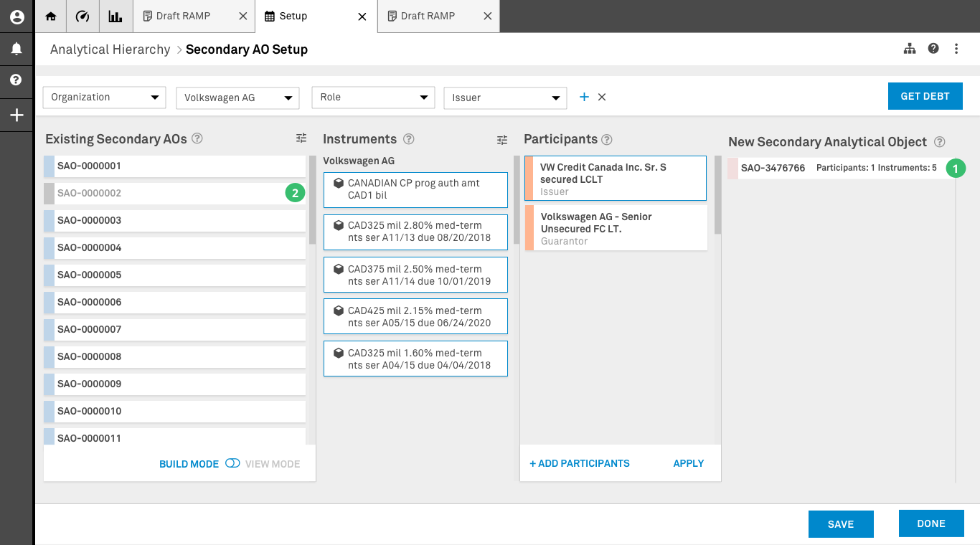Image resolution: width=980 pixels, height=545 pixels.
Task: Expand the Organization dropdown
Action: click(105, 98)
